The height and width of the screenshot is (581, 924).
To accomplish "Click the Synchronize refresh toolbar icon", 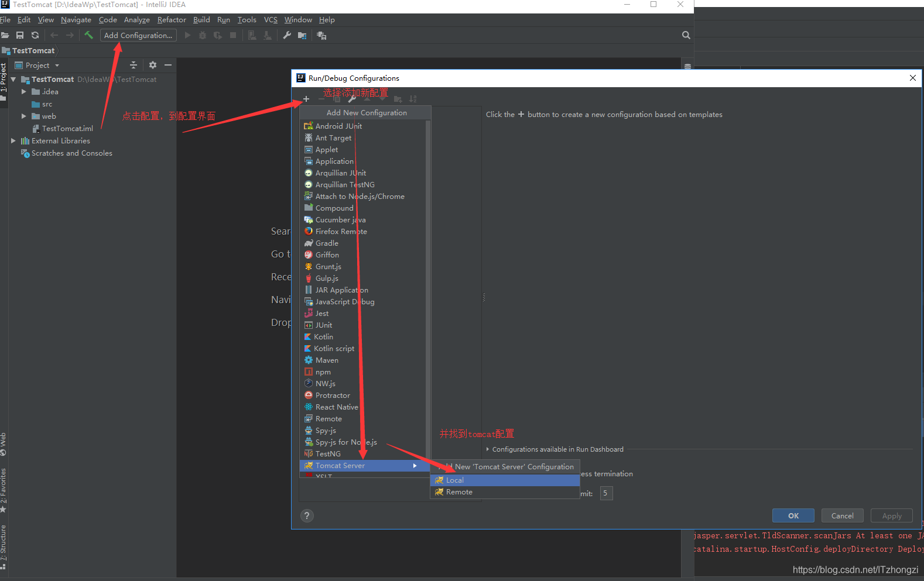I will pyautogui.click(x=35, y=35).
